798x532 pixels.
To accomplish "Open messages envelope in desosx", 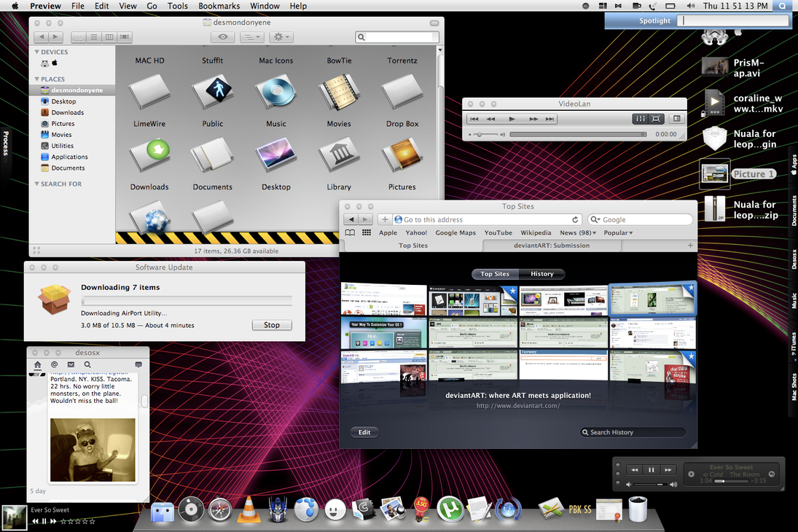I will click(x=71, y=364).
